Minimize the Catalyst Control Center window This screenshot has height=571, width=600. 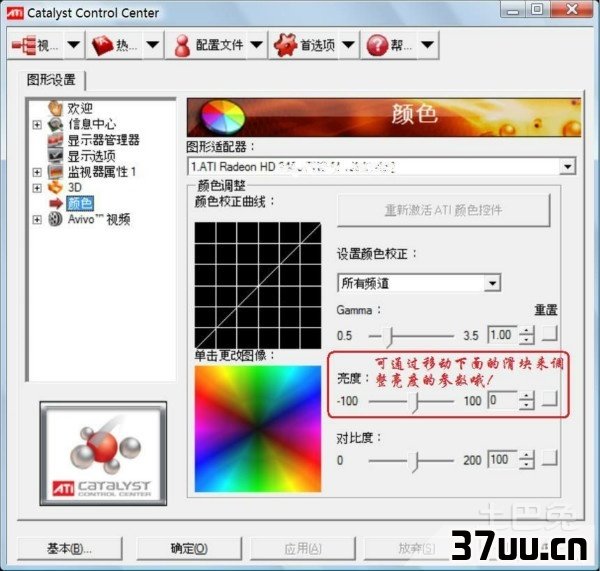point(513,10)
